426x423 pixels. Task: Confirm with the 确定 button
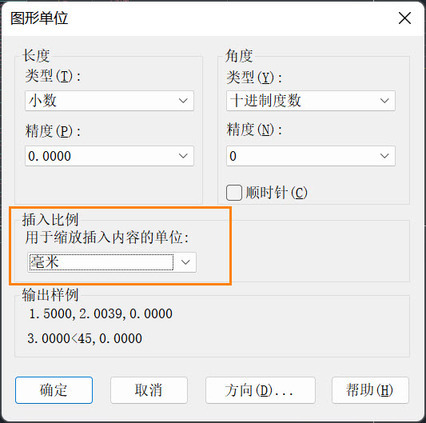point(54,390)
